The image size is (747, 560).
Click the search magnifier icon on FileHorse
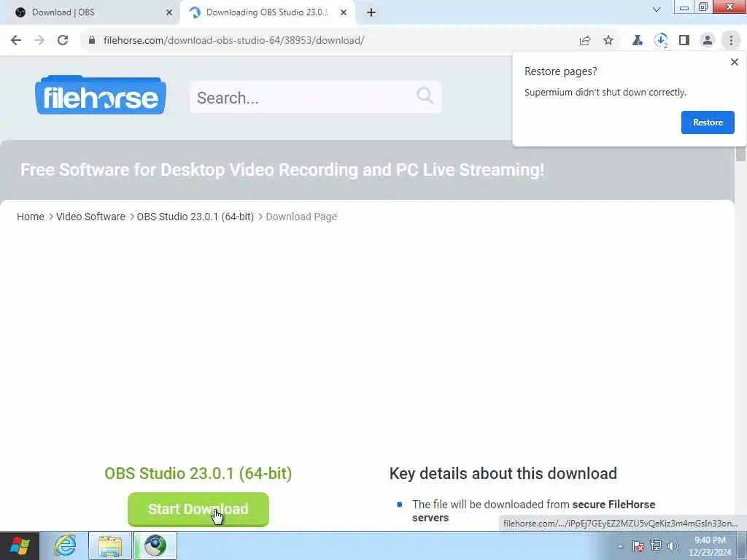425,96
